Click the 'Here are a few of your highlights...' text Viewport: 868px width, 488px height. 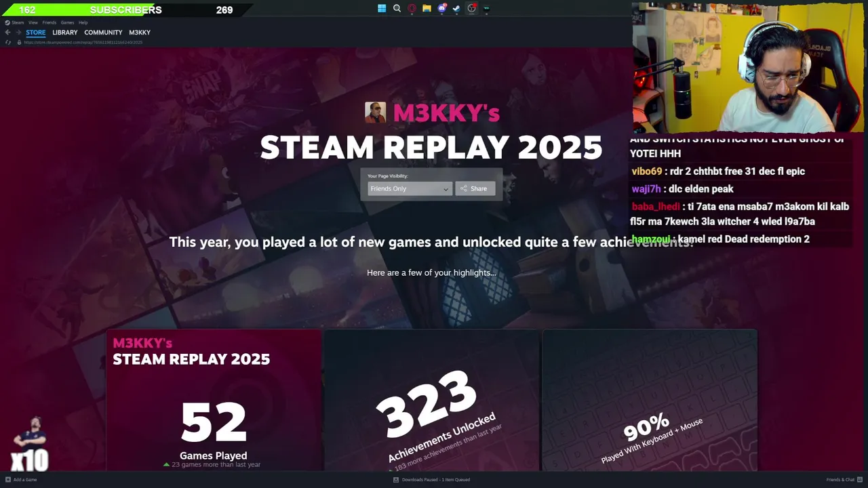click(431, 272)
